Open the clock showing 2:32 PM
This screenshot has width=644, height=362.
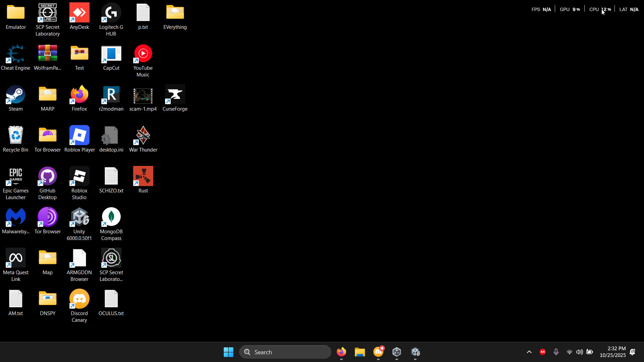[x=612, y=352]
